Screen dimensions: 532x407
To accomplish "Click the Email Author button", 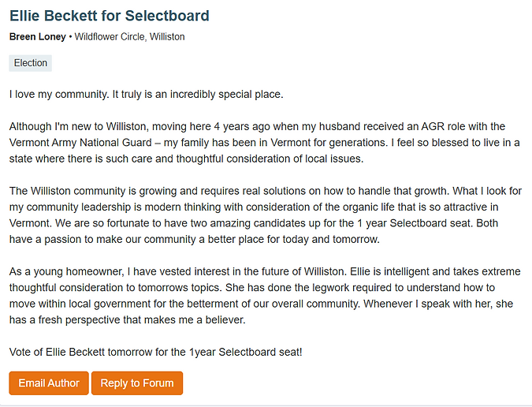I will pos(49,383).
